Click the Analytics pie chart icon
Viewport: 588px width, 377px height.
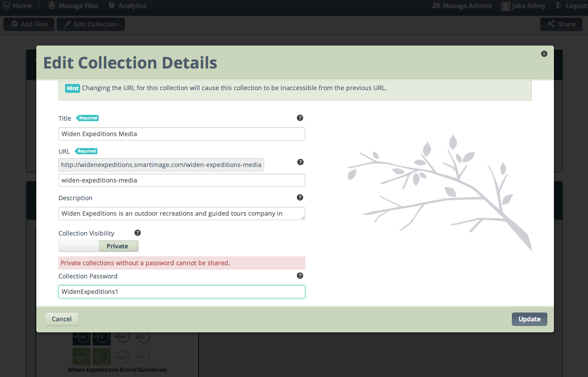coord(111,5)
